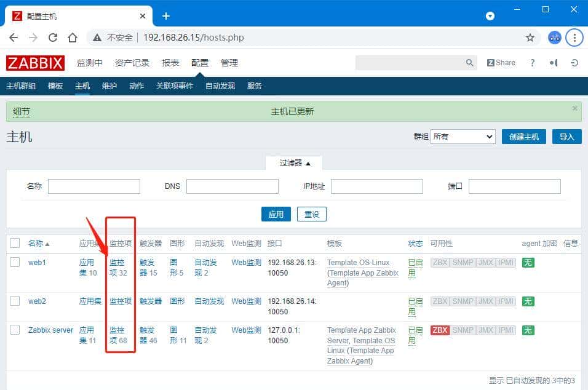Switch to the 模板 tab
This screenshot has width=588, height=390.
[55, 86]
